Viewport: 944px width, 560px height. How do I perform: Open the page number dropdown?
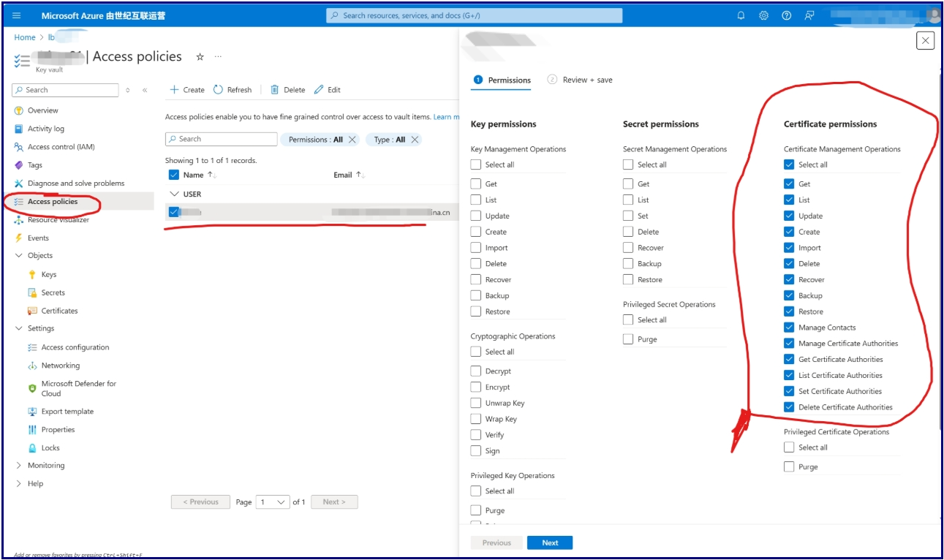272,502
